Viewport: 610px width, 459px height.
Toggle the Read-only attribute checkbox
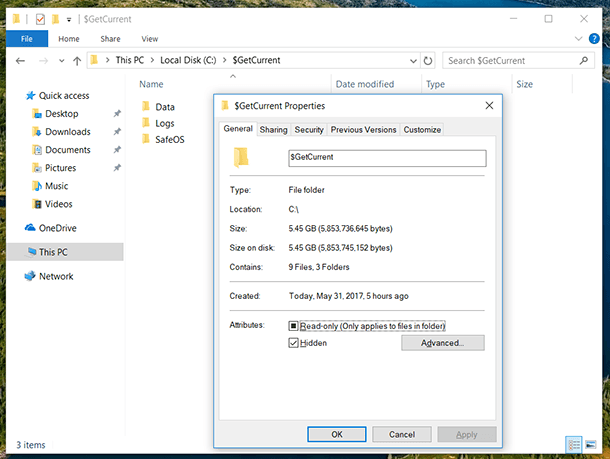point(293,326)
